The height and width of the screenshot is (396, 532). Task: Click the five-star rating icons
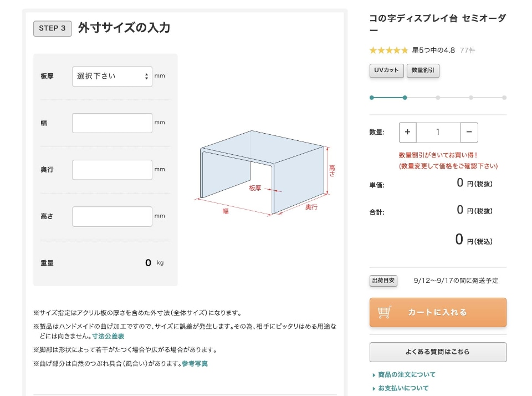[388, 50]
